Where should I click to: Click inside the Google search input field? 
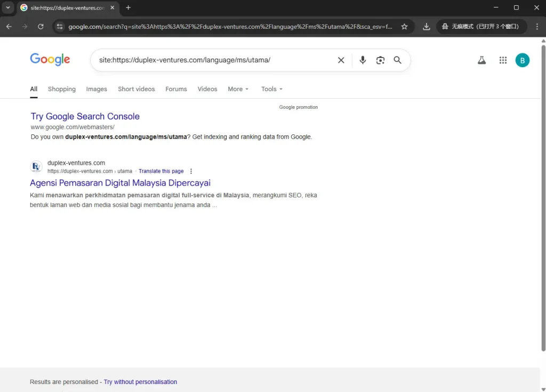213,60
